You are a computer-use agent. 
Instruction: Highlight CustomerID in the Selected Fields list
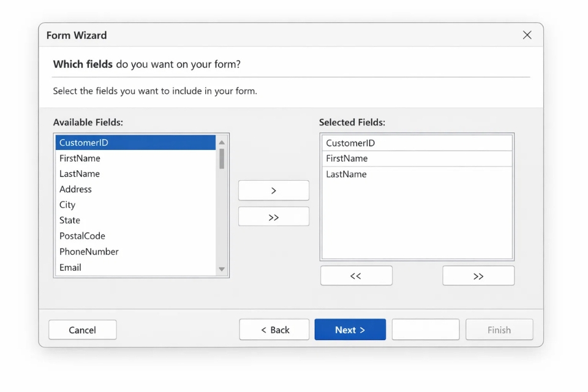[x=350, y=143]
